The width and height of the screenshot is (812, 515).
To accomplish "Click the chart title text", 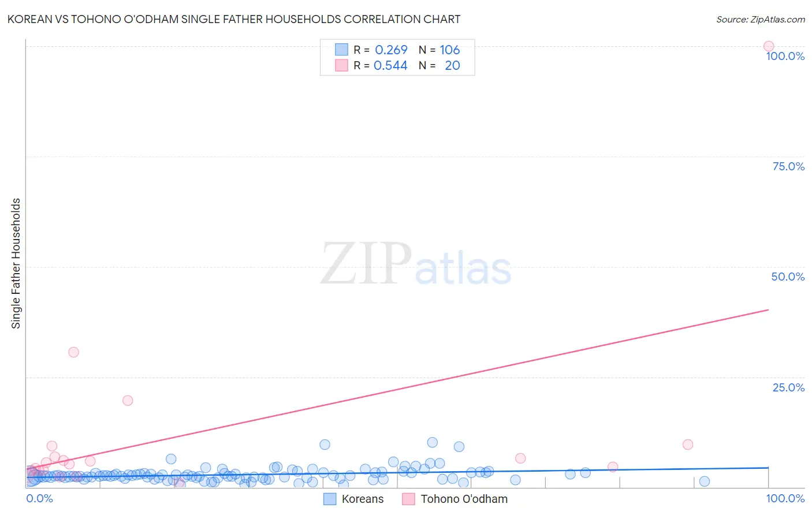I will click(x=234, y=19).
